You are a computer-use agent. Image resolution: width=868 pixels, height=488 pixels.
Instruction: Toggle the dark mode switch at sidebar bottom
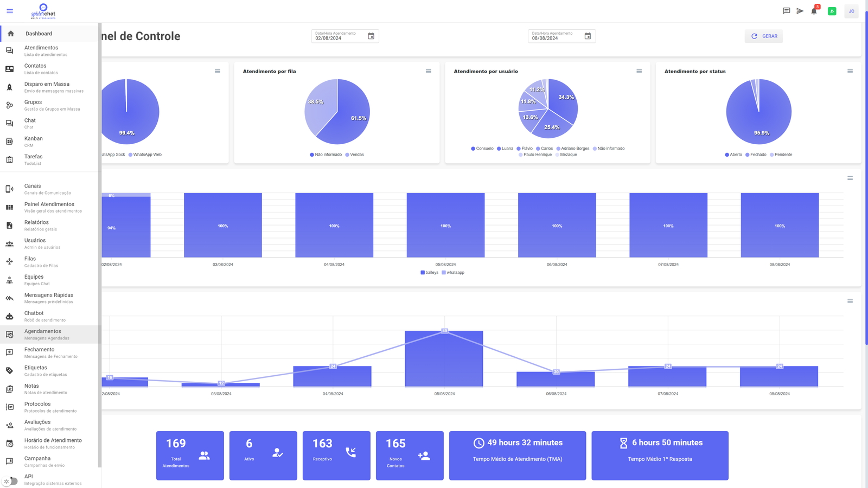click(10, 481)
